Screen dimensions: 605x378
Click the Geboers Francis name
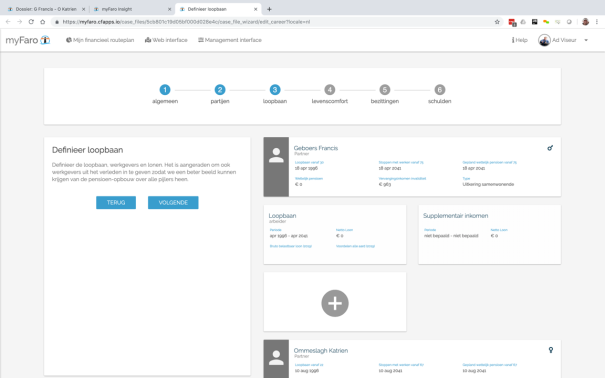[x=316, y=148]
